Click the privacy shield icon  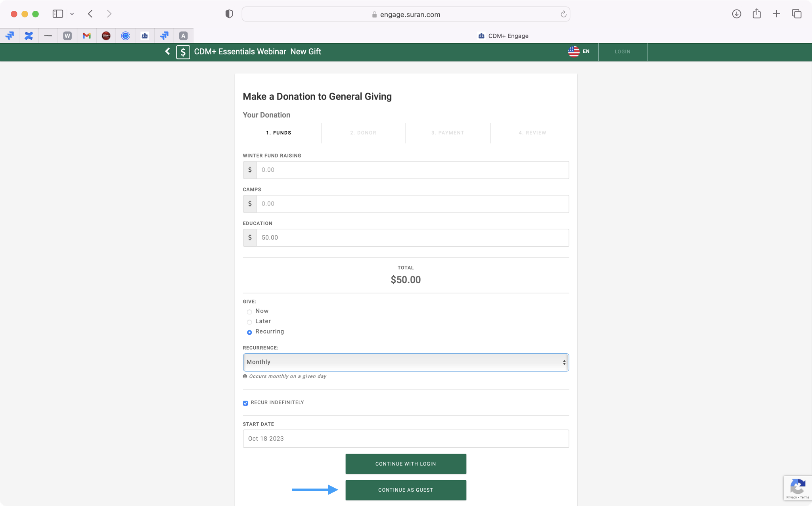tap(229, 14)
